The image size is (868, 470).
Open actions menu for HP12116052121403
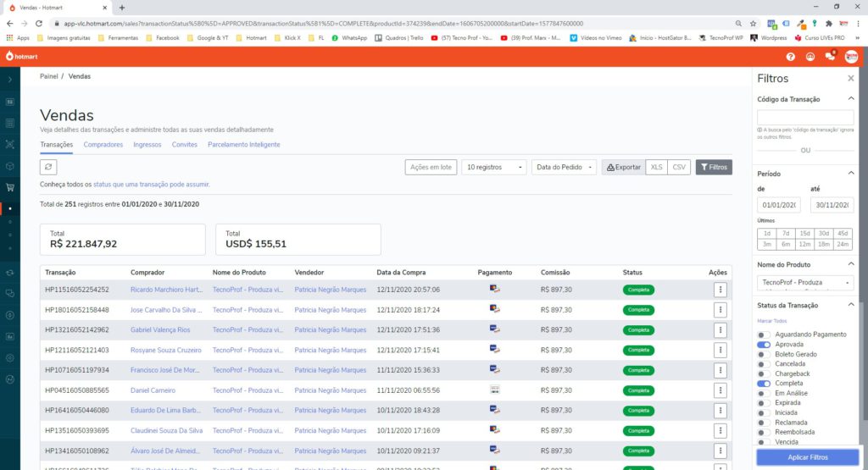coord(720,350)
